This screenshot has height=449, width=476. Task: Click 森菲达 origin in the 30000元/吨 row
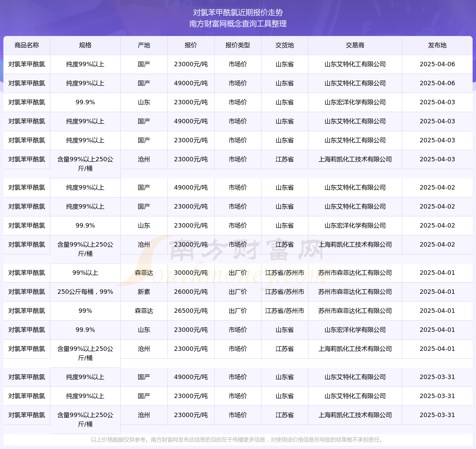144,273
